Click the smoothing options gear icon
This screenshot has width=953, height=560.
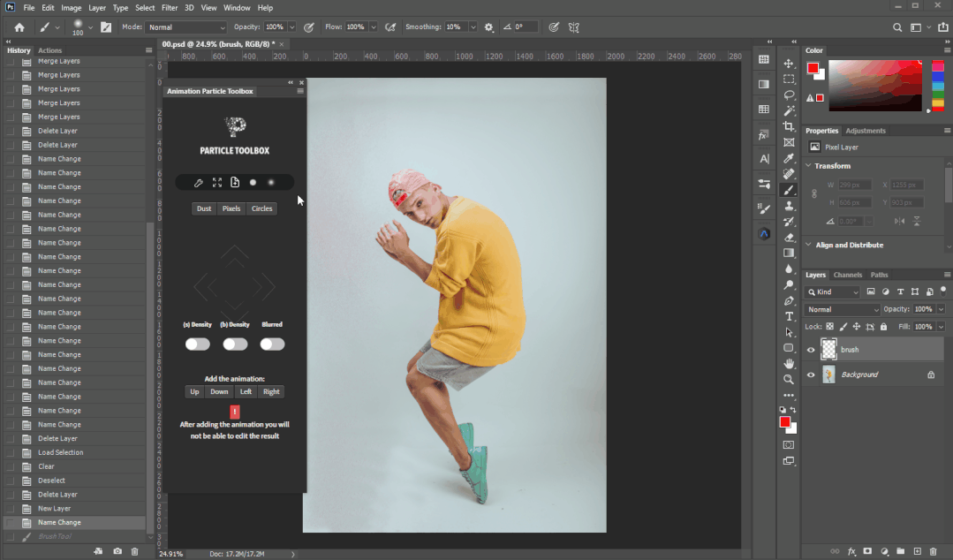[x=489, y=27]
